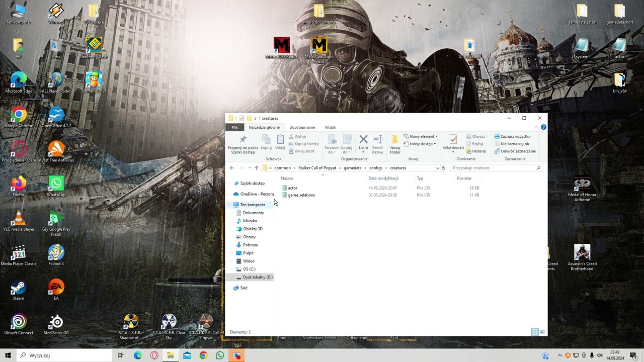Select the game_relations file in list
Screen dimensions: 644x362
click(301, 195)
